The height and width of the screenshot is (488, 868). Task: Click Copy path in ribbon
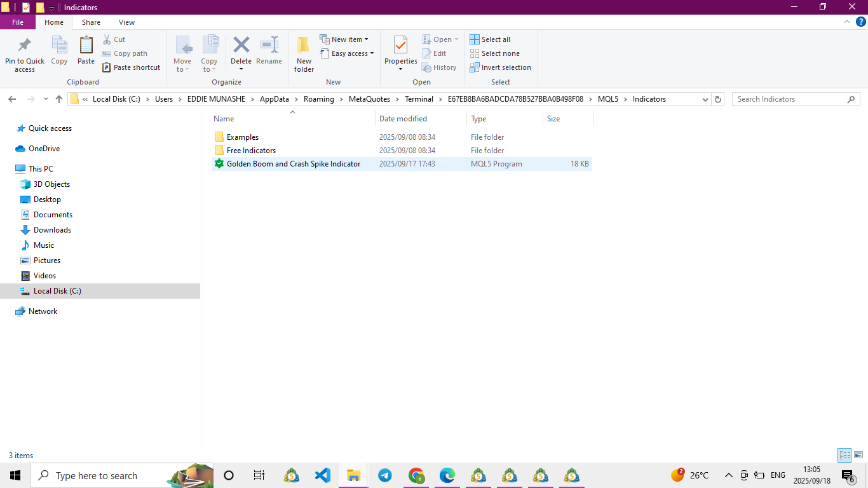125,53
